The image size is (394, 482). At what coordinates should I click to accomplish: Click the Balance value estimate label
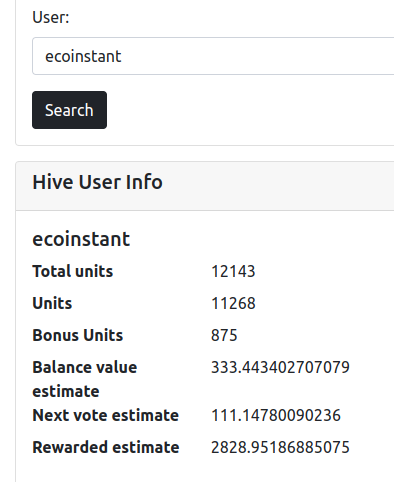[x=85, y=379]
